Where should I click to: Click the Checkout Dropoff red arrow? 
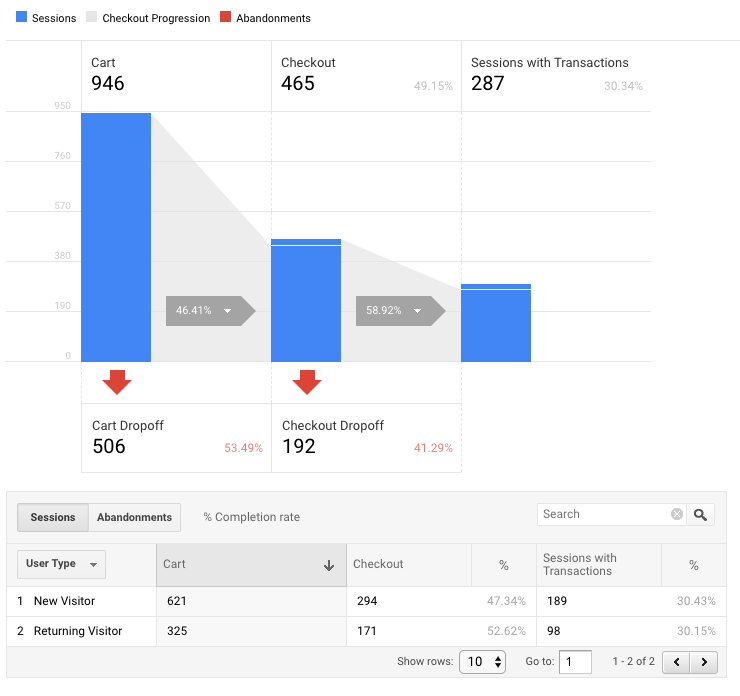coord(307,382)
